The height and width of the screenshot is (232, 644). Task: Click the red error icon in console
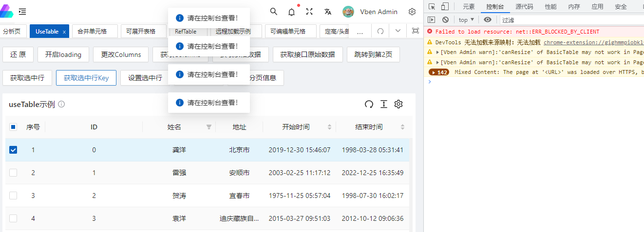tap(430, 31)
